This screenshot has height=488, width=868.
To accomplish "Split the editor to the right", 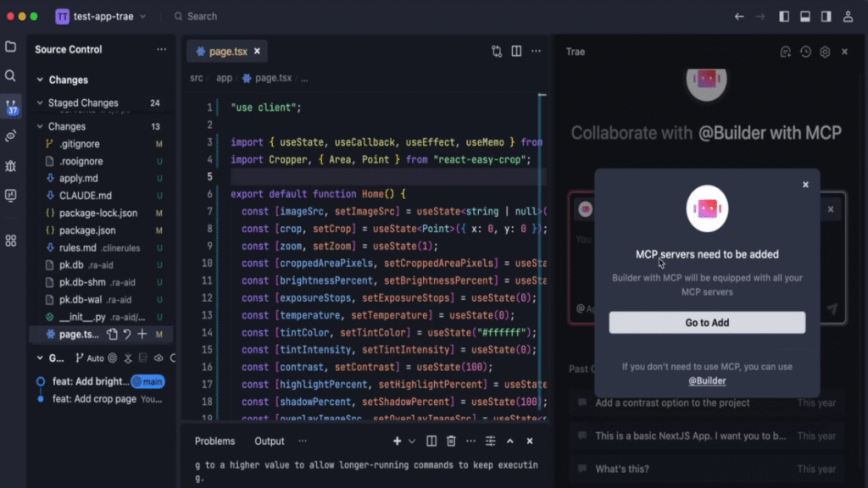I will click(x=516, y=51).
